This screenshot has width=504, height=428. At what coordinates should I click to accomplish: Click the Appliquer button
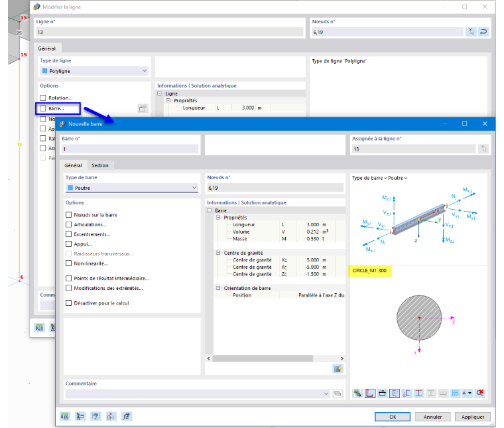(472, 417)
